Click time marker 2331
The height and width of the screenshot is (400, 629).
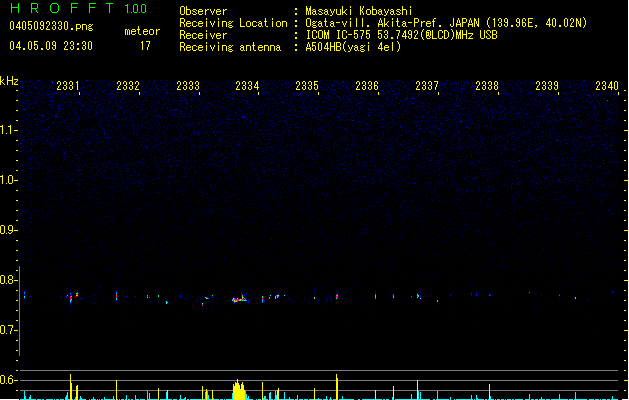click(x=67, y=86)
